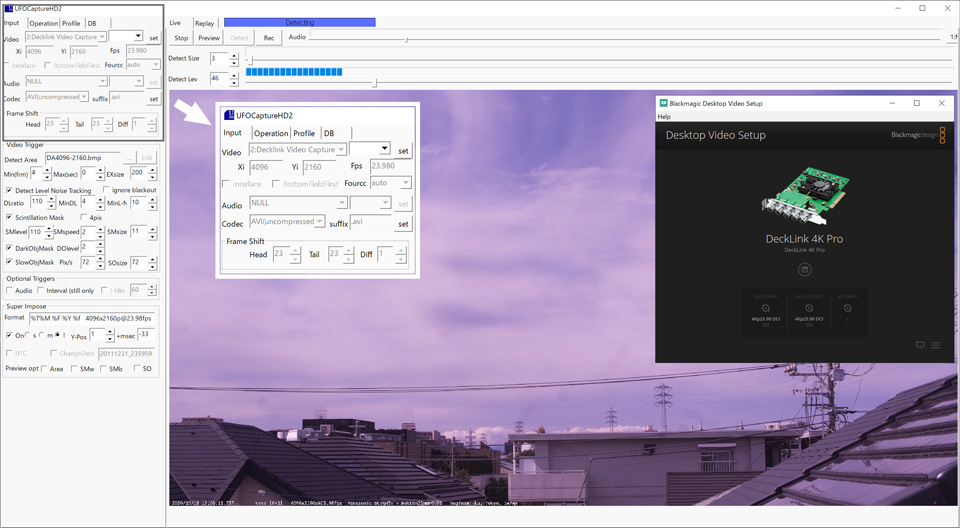Click the Detect Lev slider handle
Screen dimensions: 960x528
[x=375, y=83]
